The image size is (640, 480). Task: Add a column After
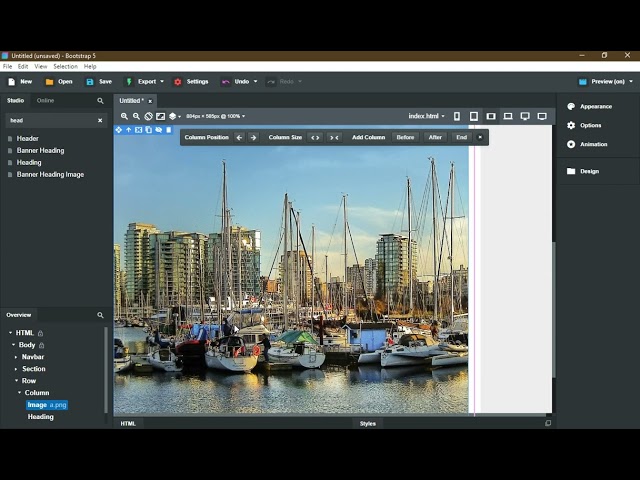435,138
